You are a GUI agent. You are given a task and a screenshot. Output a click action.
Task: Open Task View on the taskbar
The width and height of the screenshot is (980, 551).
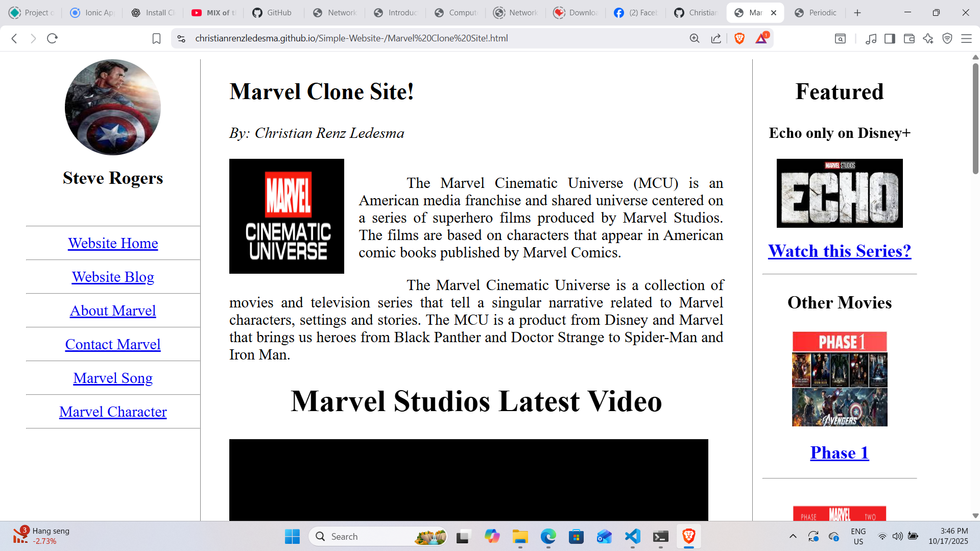(463, 537)
